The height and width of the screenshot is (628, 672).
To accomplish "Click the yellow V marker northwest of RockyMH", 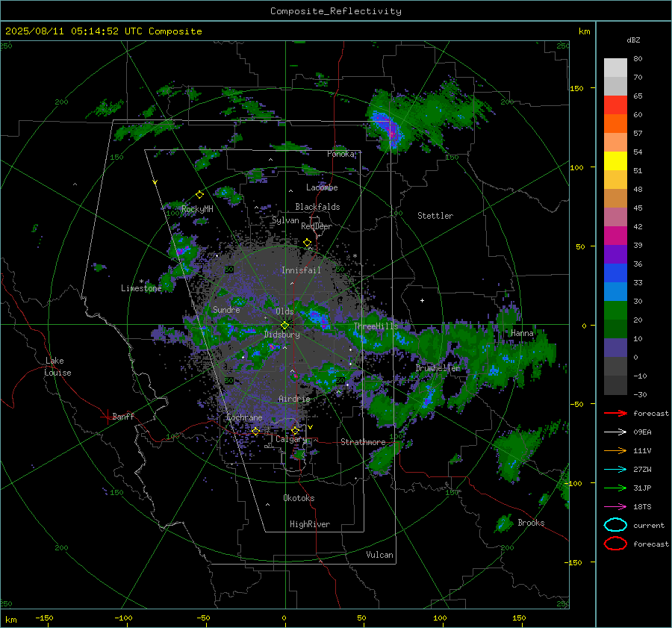I will pyautogui.click(x=155, y=182).
